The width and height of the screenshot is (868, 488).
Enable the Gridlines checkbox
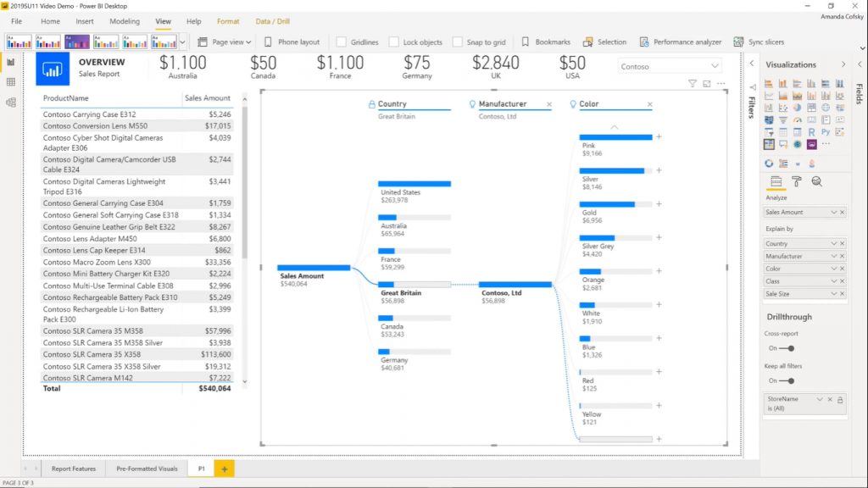pyautogui.click(x=342, y=42)
